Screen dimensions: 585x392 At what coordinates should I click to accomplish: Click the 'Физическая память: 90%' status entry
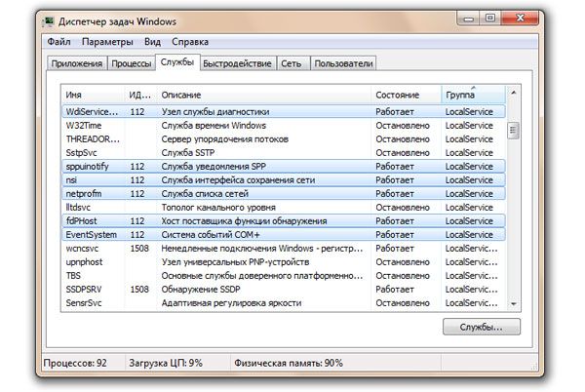(289, 363)
